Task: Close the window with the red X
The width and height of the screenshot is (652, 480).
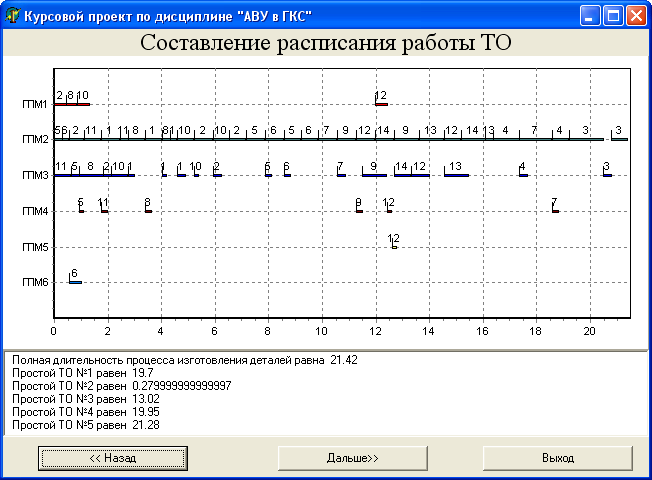Action: (x=636, y=15)
